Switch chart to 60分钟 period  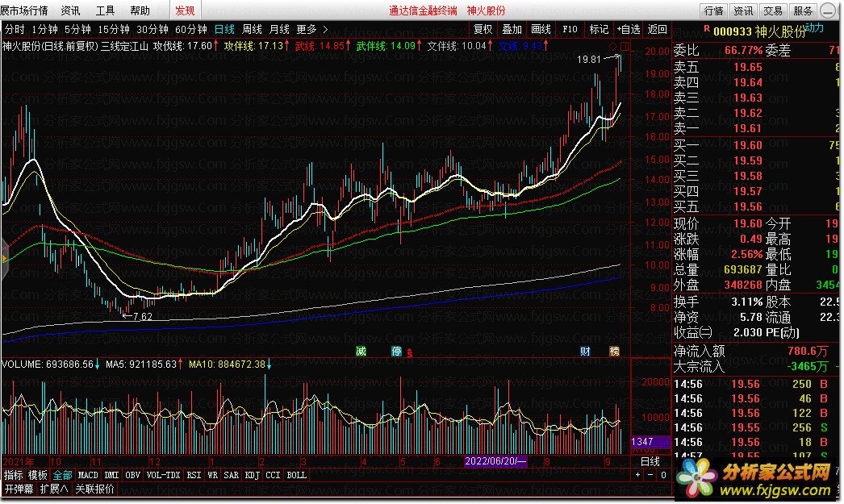191,29
